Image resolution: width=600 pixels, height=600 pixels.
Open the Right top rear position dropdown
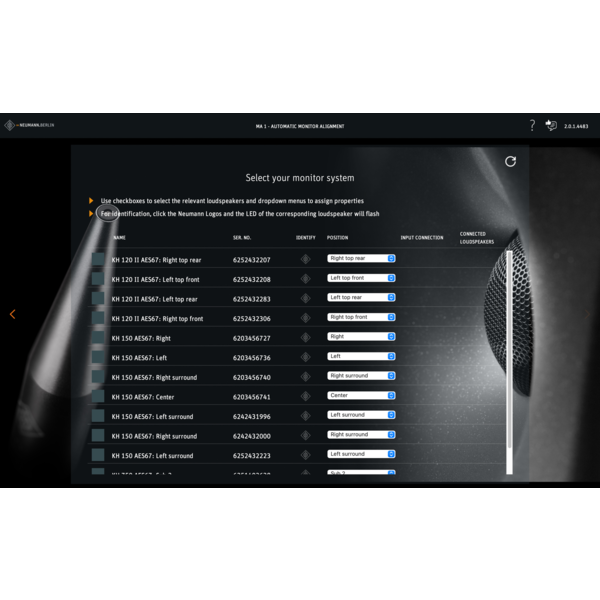tap(361, 258)
